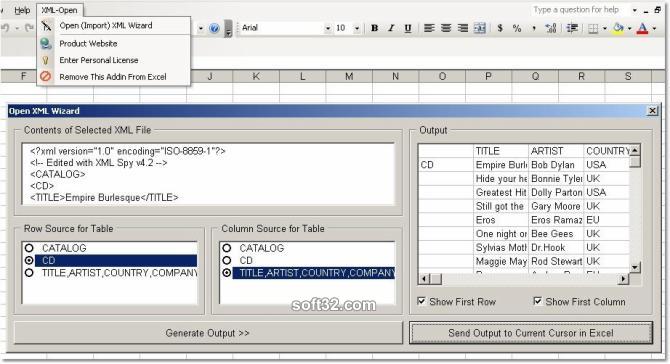The image size is (670, 364).
Task: Apply Currency style with the dollar icon
Action: click(x=500, y=28)
